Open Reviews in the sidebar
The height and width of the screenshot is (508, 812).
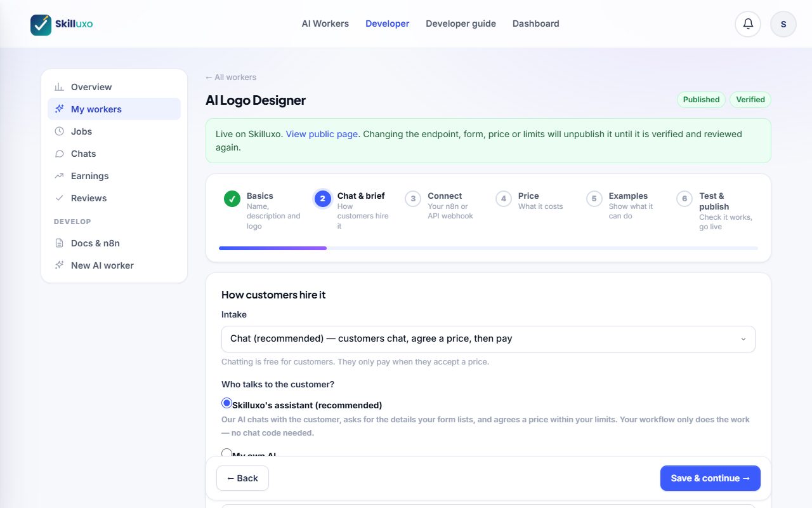tap(114, 198)
